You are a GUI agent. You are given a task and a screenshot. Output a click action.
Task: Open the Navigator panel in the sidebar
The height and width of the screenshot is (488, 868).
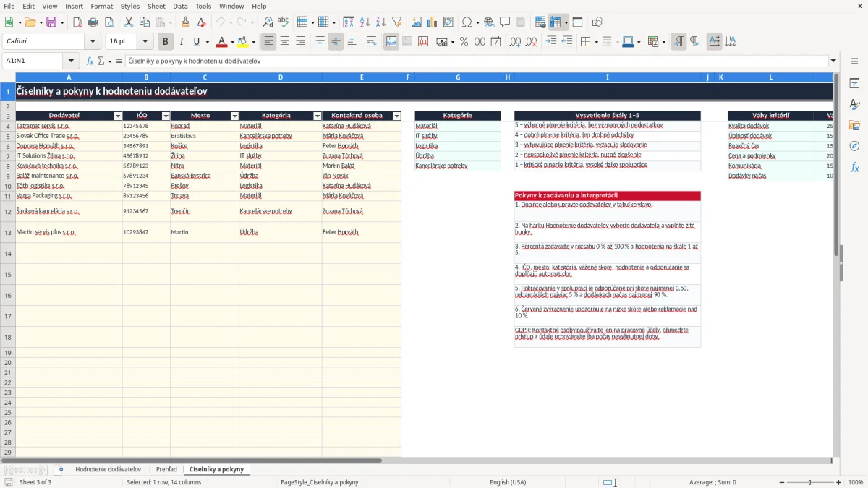tap(854, 146)
